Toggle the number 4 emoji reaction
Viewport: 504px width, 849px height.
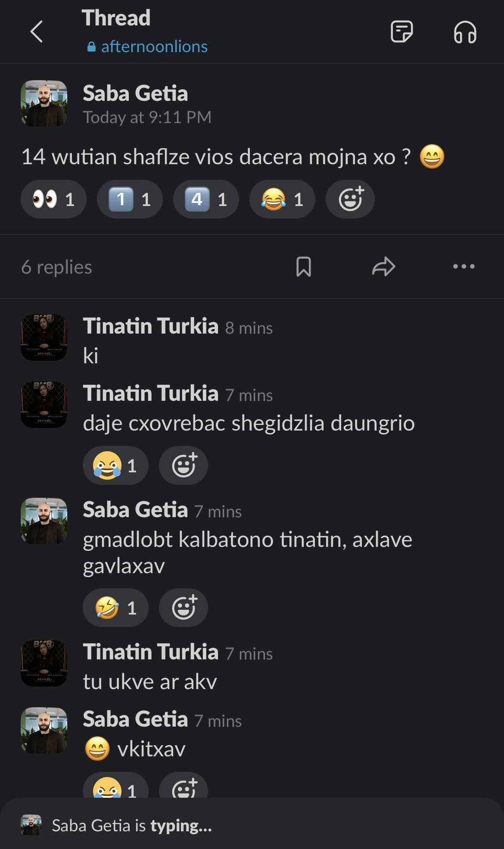[x=206, y=199]
